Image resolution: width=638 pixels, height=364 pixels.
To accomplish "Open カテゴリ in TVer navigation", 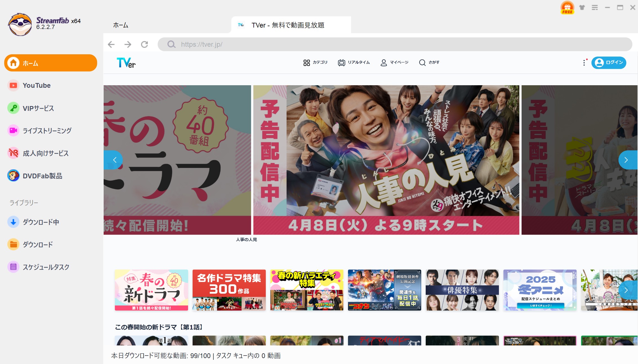I will click(315, 62).
